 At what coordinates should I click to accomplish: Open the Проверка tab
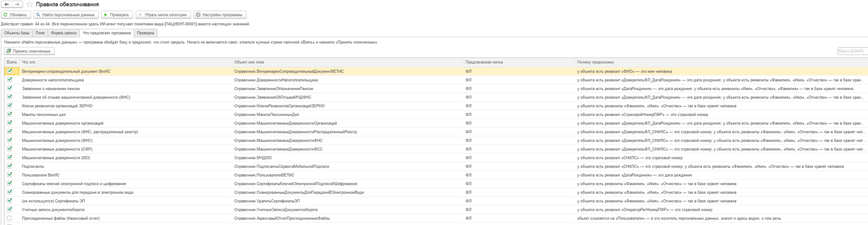[x=146, y=33]
